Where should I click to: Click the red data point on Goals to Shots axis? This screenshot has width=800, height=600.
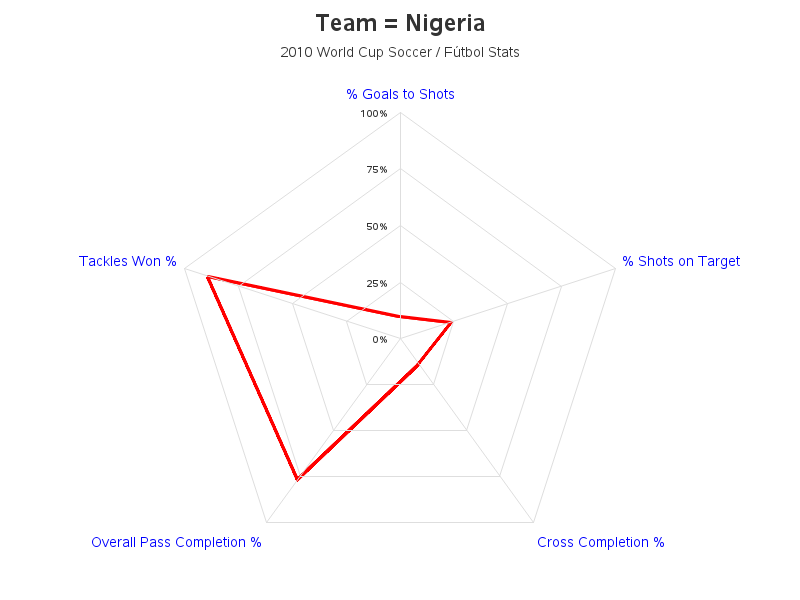pyautogui.click(x=401, y=317)
